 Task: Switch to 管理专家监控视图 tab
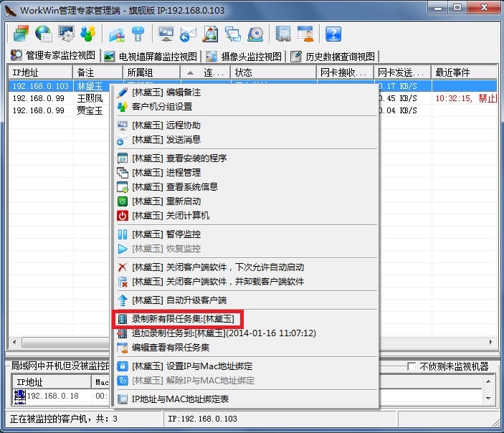point(53,56)
